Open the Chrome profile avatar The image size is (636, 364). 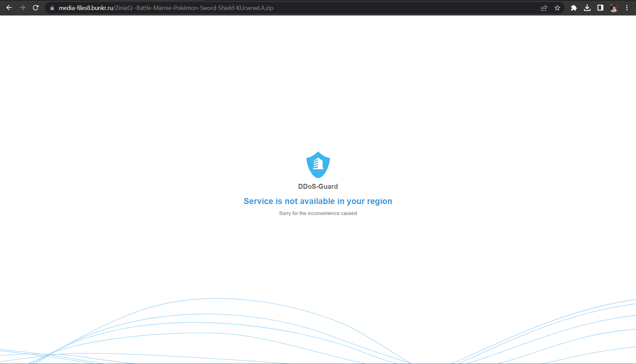point(613,8)
